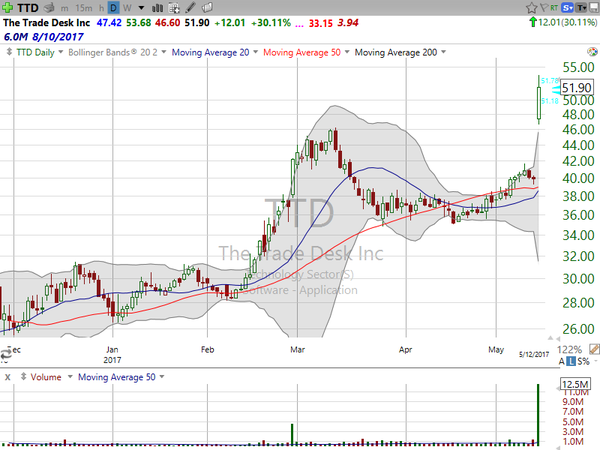
Task: Click the 122% zoom level
Action: (x=569, y=349)
